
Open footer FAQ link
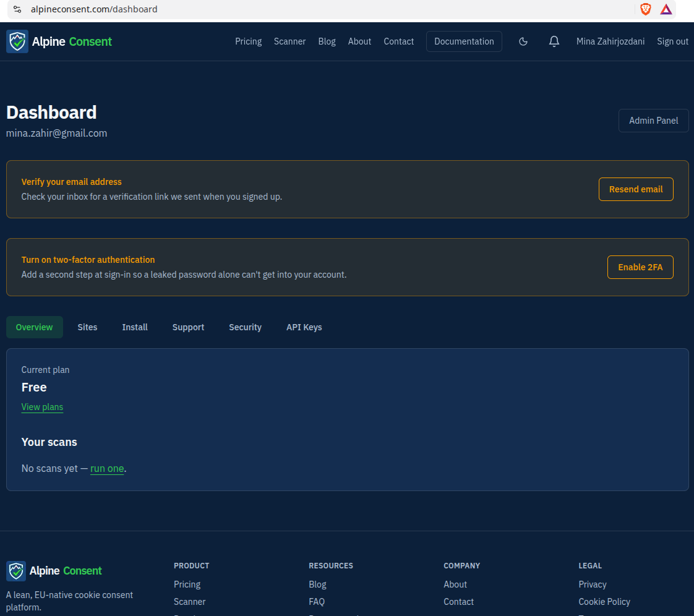(x=317, y=602)
